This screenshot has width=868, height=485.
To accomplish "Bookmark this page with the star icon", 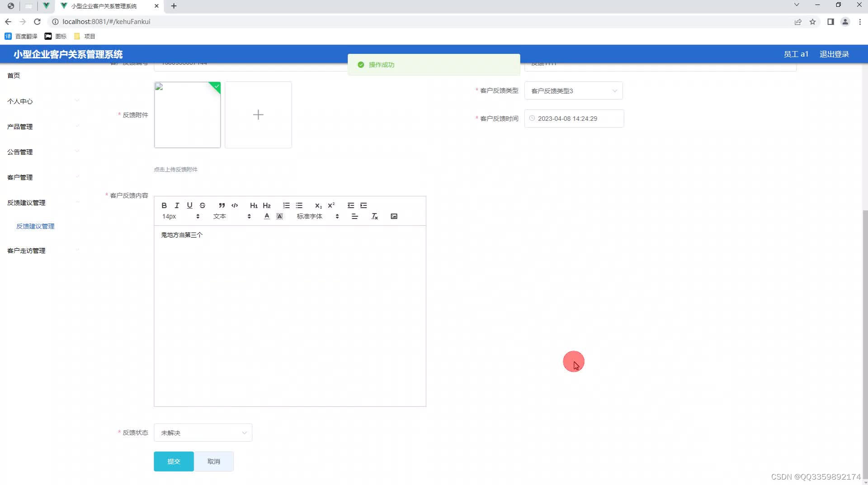I will pyautogui.click(x=812, y=22).
